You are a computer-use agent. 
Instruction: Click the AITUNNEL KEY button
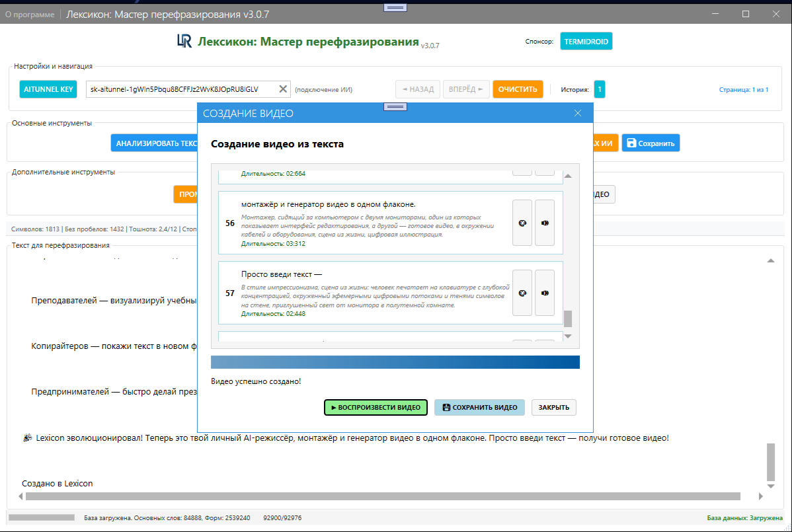tap(48, 89)
